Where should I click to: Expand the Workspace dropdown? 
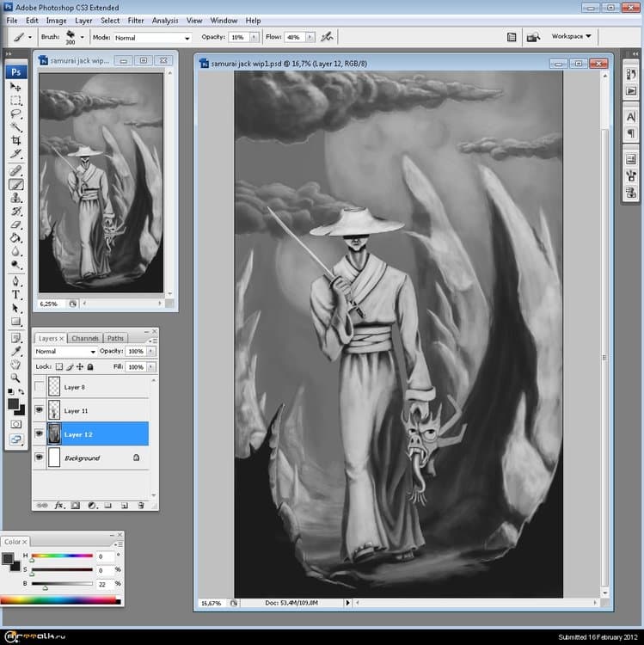pos(572,37)
